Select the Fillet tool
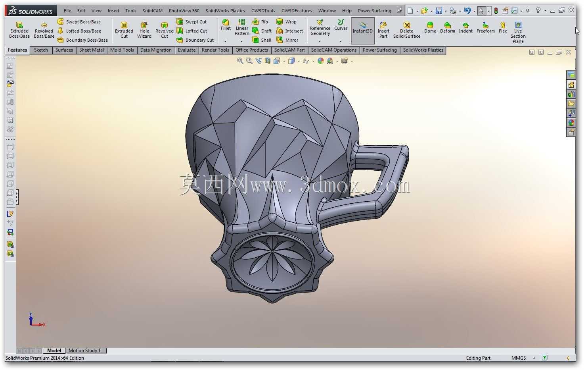Screen dimensions: 588x370 226,25
